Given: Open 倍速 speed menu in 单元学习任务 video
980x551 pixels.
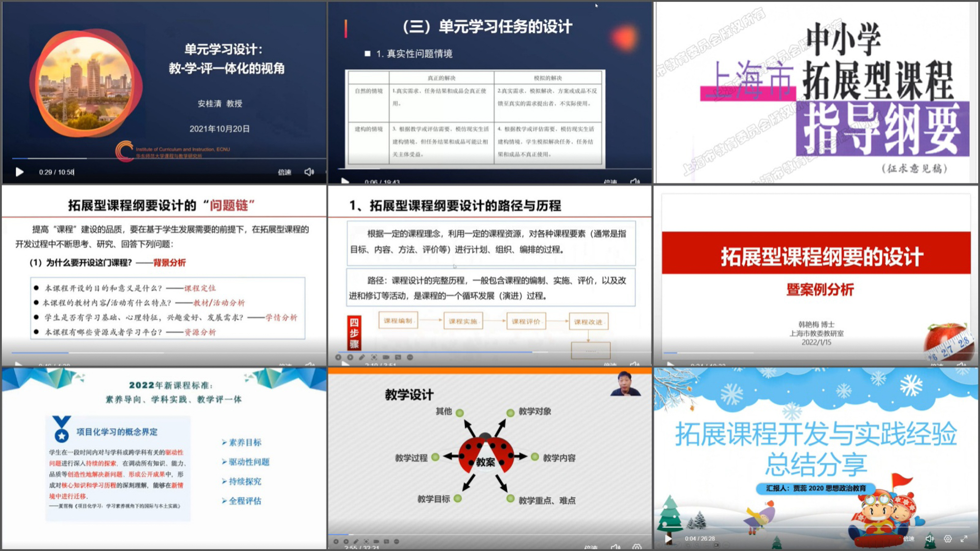Looking at the screenshot, I should tap(610, 182).
